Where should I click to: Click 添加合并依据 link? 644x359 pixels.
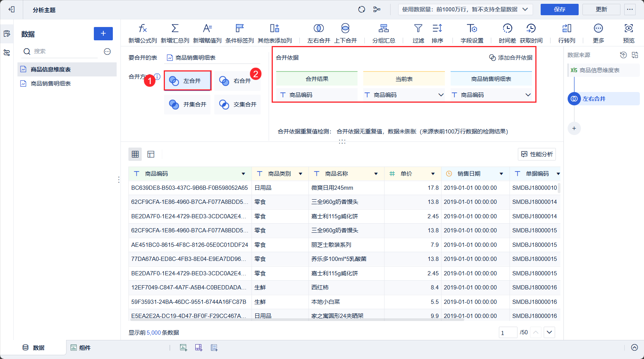coord(511,57)
